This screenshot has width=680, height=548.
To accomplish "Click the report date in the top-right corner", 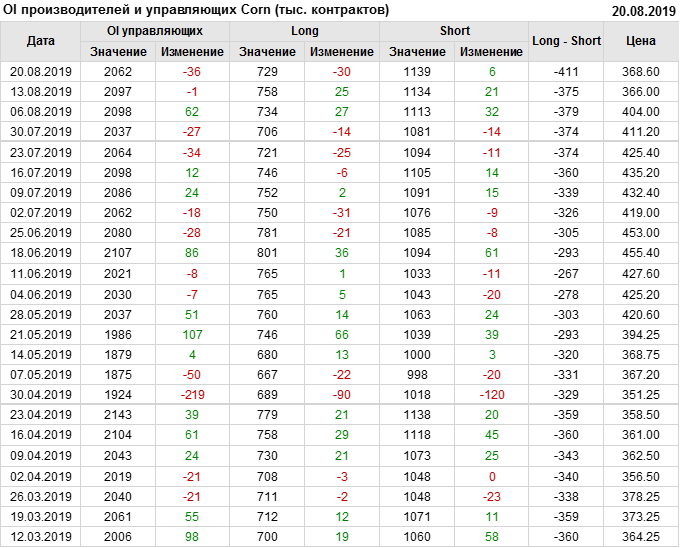I will tap(642, 11).
